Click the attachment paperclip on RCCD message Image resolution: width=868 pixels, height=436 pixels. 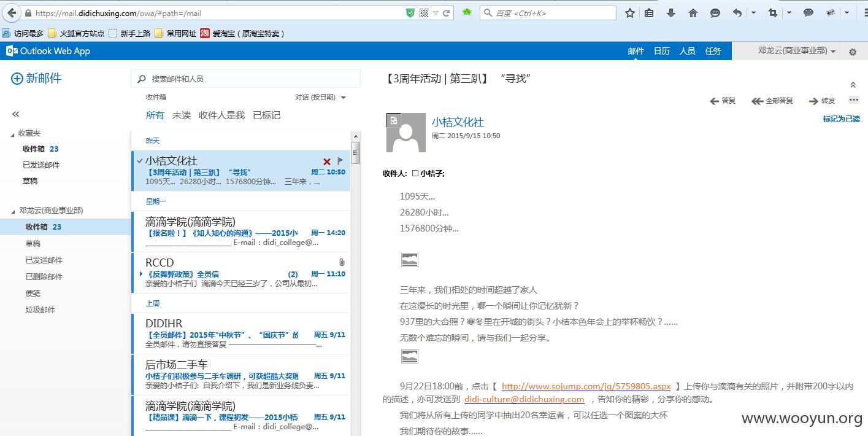point(342,262)
